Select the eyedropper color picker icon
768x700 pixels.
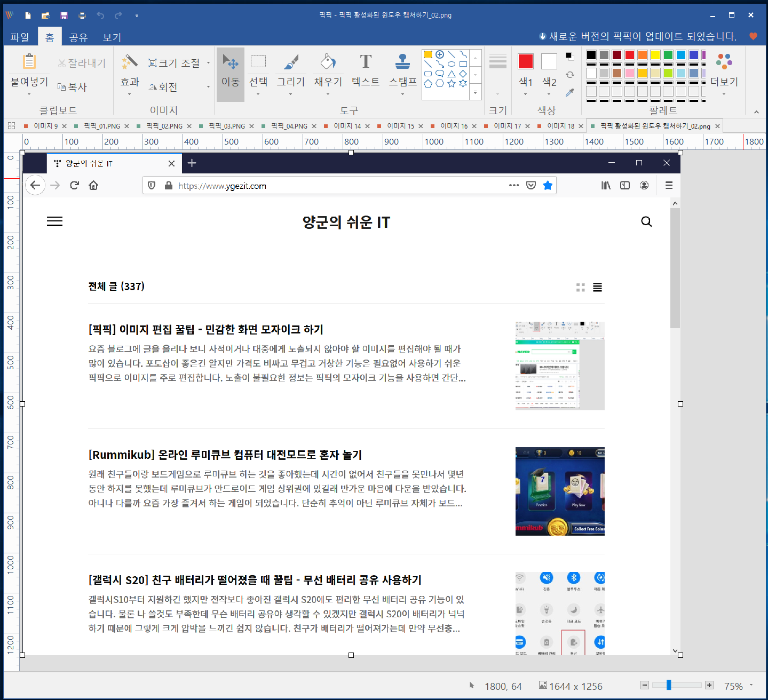[570, 92]
